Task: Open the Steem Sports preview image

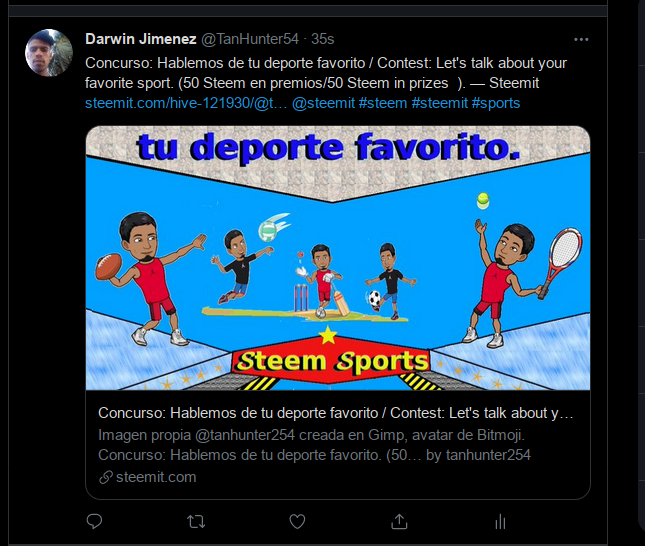Action: [x=338, y=258]
